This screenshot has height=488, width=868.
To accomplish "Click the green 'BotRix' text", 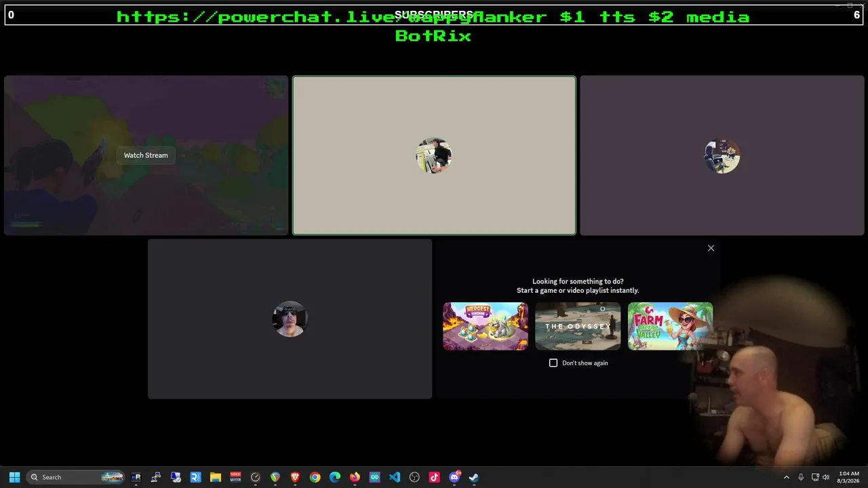I will pos(433,36).
